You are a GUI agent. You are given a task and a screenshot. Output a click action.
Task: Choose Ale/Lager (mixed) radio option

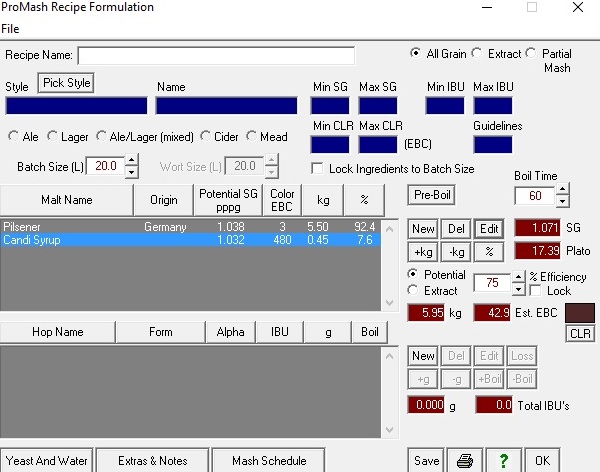(x=101, y=136)
